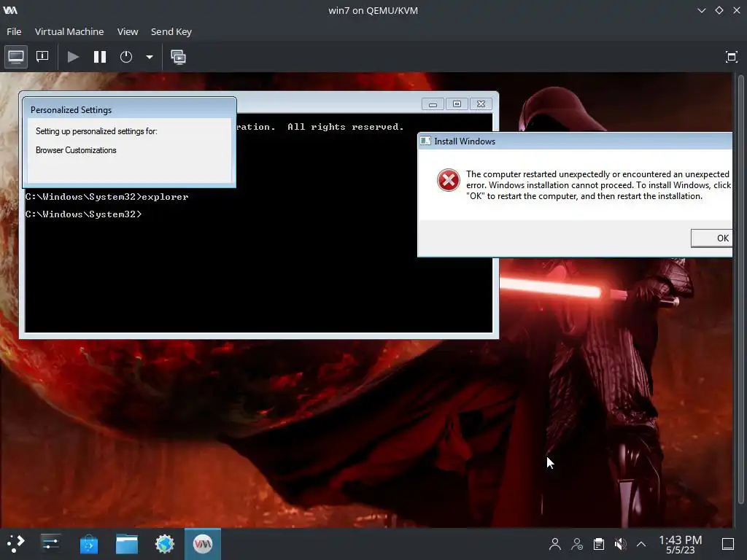Power on the virtual machine
This screenshot has height=560, width=747.
(x=73, y=57)
